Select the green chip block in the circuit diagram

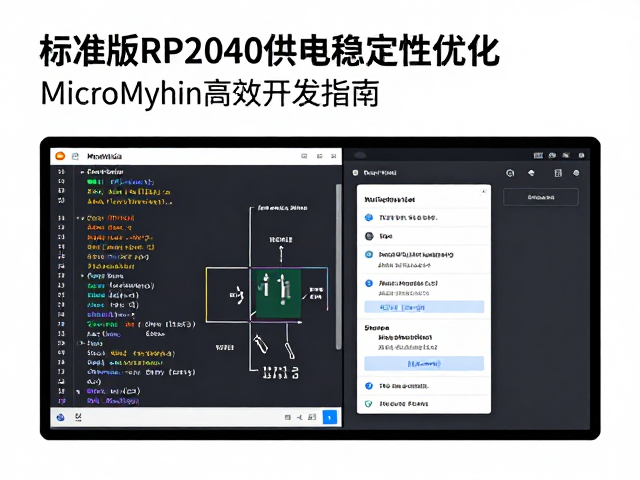click(278, 293)
